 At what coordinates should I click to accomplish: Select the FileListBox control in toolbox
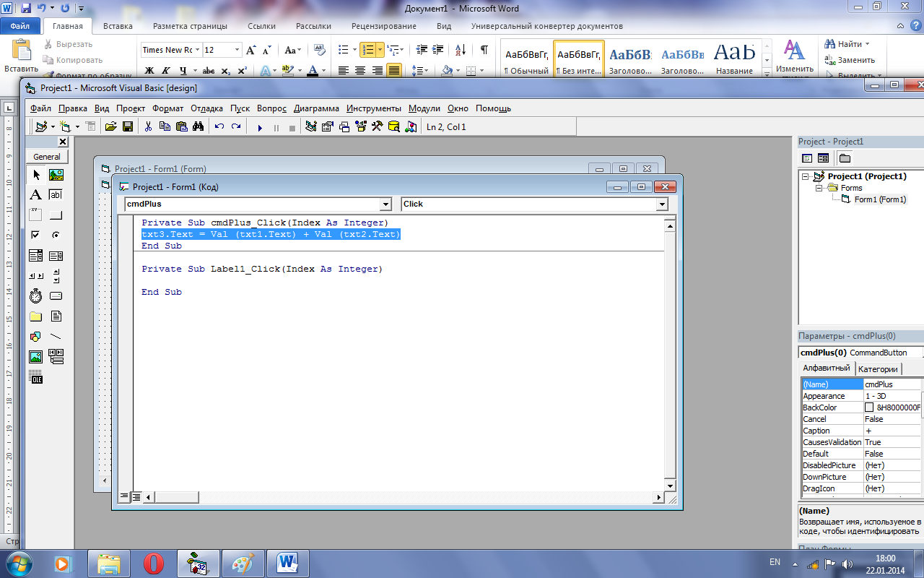[56, 316]
